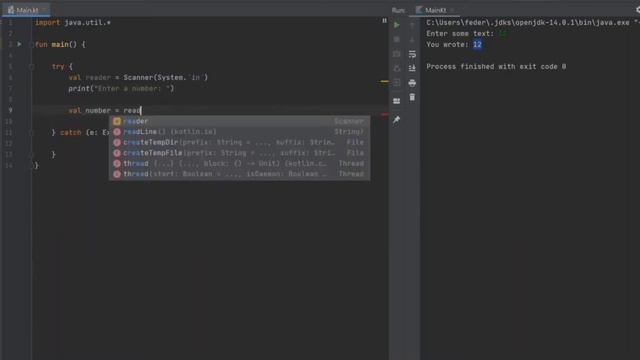
Task: Click the highlighted '12' in console output
Action: point(477,44)
